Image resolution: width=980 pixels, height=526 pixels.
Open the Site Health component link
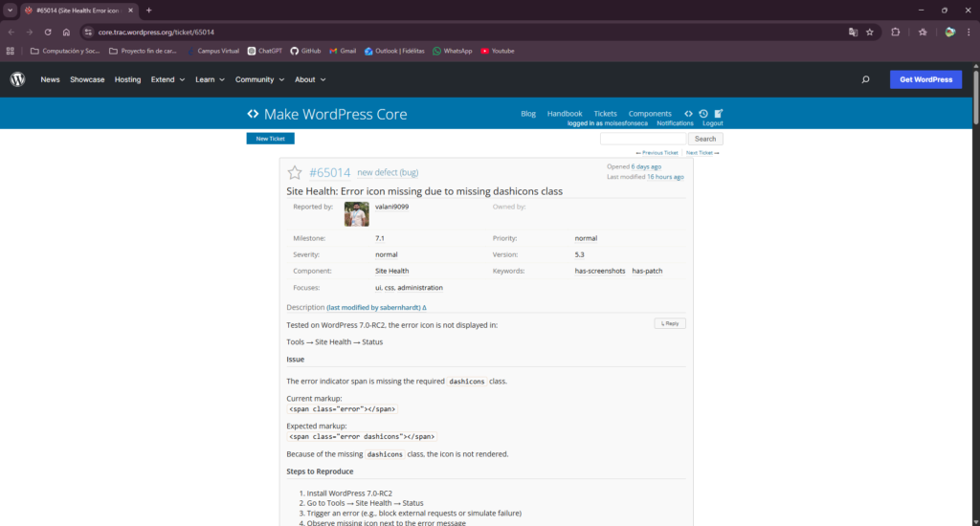coord(391,271)
